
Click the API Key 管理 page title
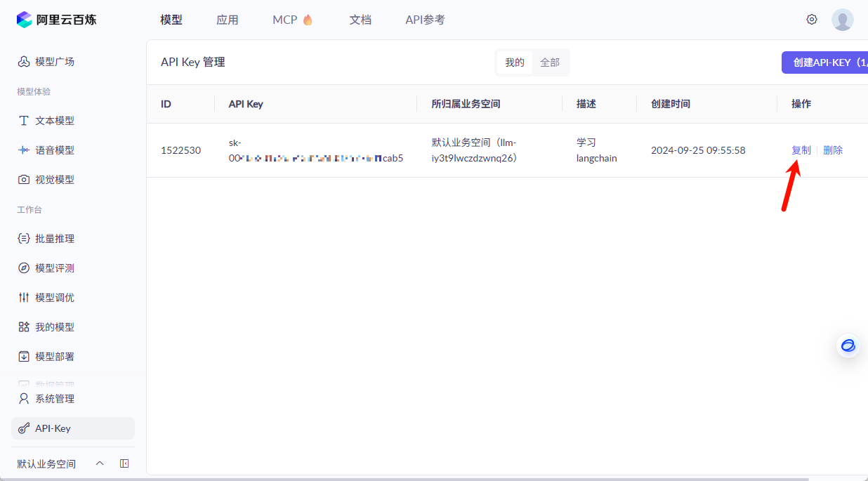point(193,62)
